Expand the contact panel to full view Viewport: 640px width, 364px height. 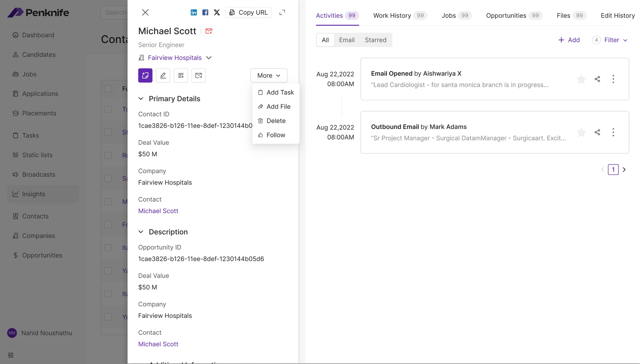282,12
